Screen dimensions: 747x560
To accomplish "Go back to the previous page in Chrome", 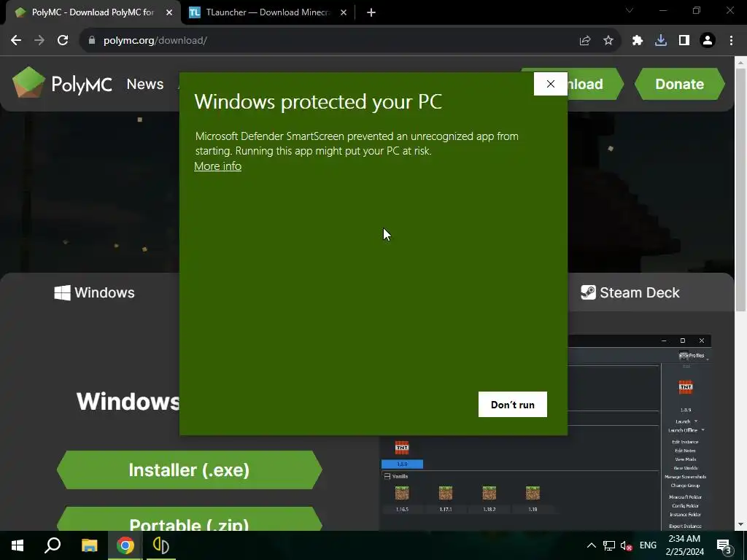I will tap(16, 41).
